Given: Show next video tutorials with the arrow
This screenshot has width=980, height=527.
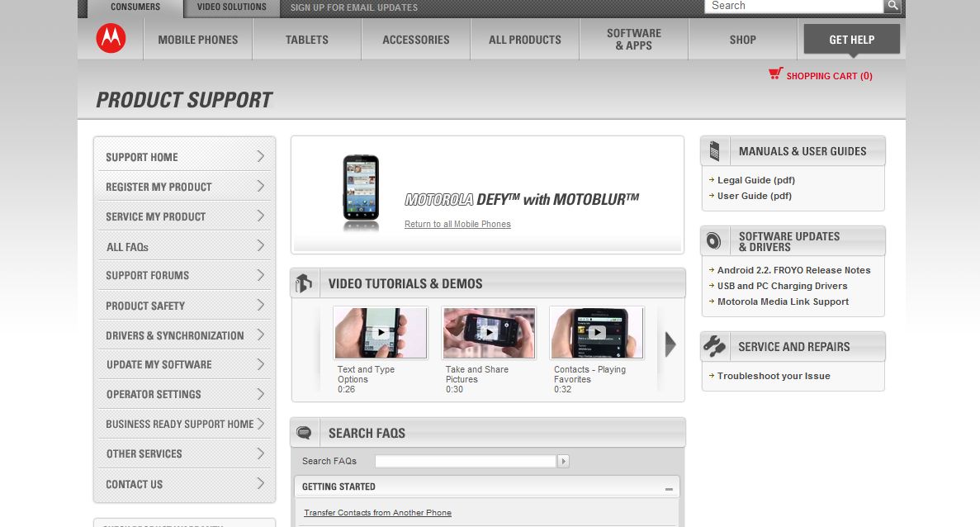Looking at the screenshot, I should click(x=670, y=344).
